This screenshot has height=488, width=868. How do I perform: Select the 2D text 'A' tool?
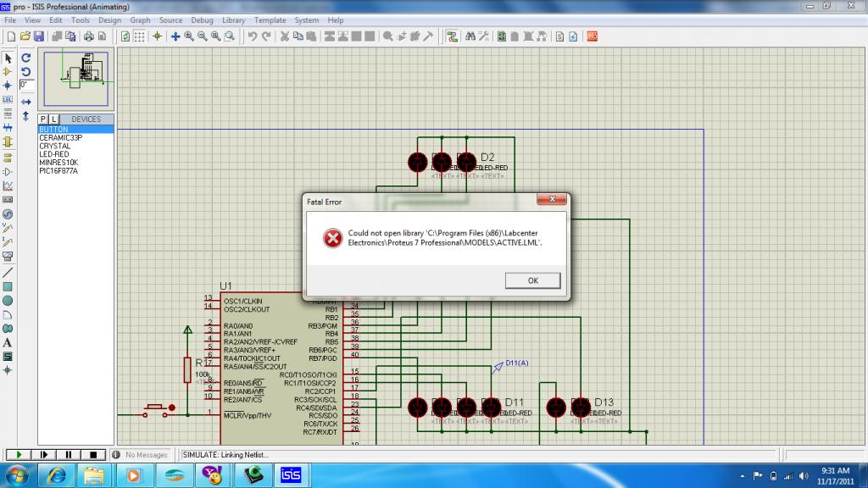click(8, 343)
